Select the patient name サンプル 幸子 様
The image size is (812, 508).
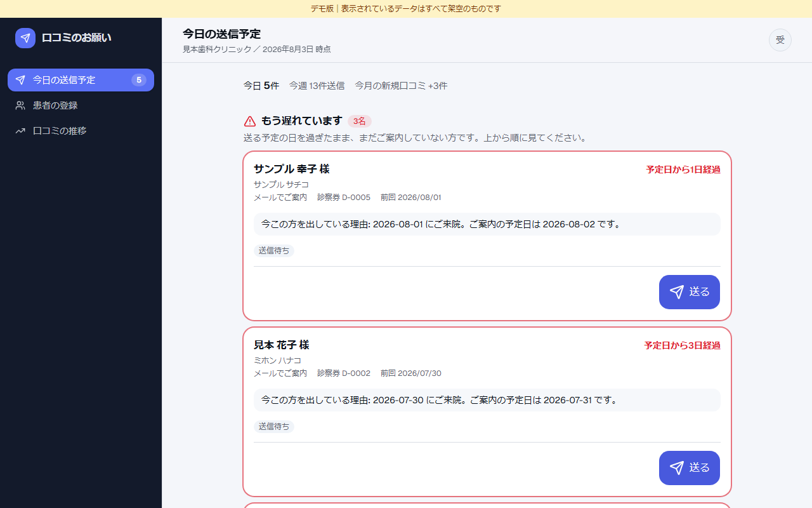pyautogui.click(x=292, y=169)
